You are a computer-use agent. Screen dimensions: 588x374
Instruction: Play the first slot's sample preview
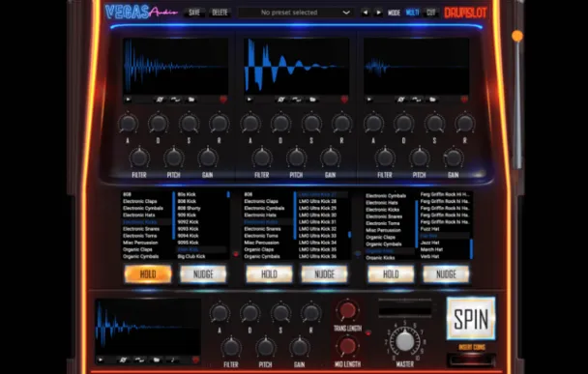click(x=129, y=100)
